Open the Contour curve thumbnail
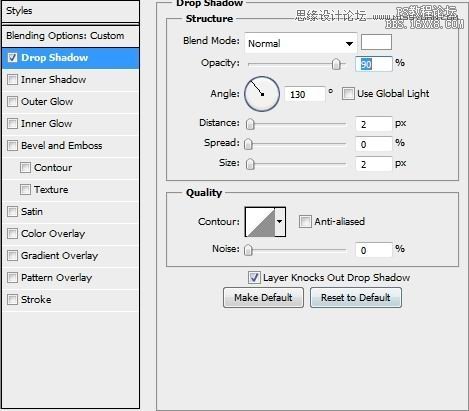 (x=260, y=222)
